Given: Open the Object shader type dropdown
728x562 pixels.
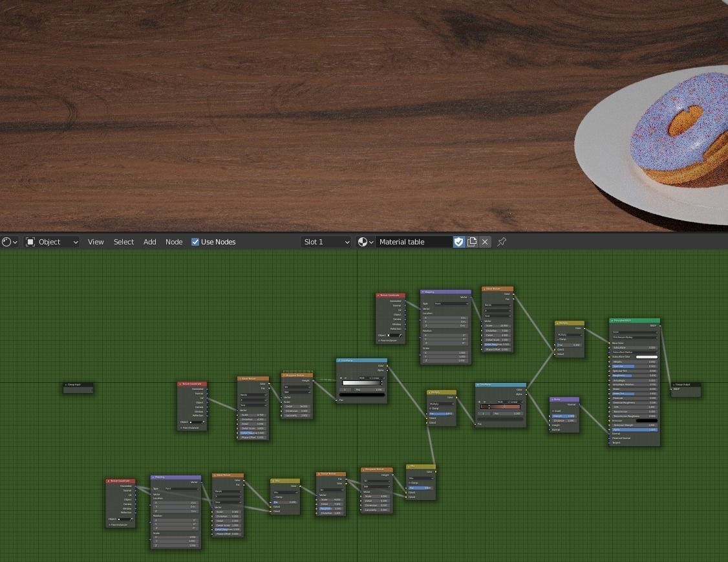Looking at the screenshot, I should [52, 242].
